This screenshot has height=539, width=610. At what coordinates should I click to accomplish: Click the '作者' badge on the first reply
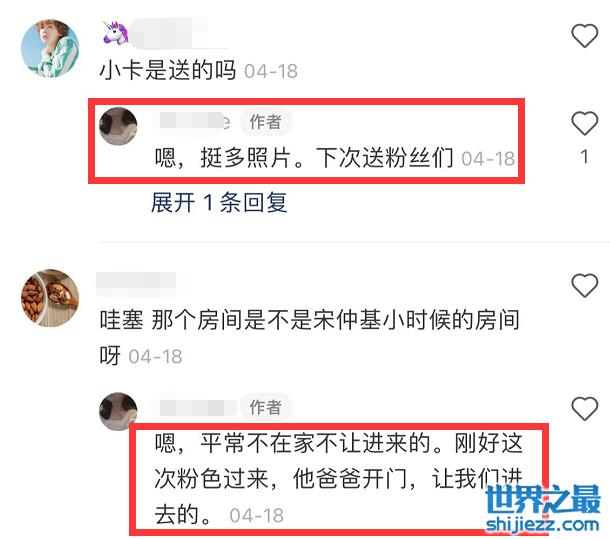click(266, 122)
